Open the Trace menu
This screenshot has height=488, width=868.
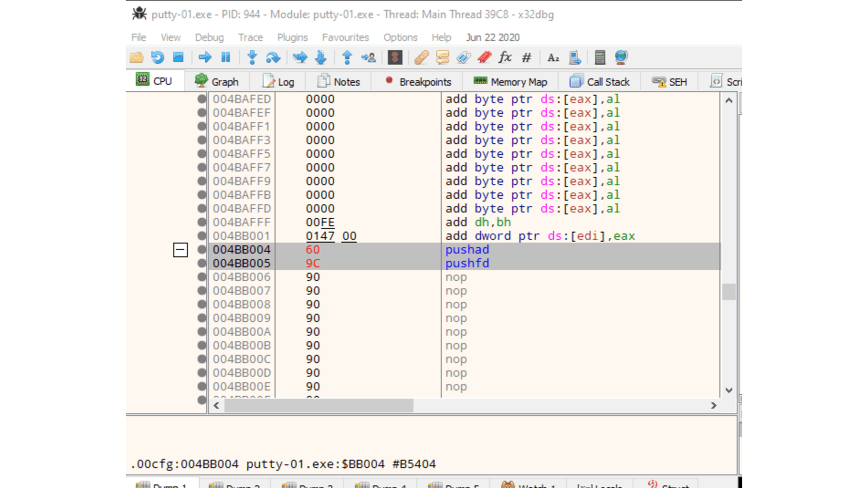(x=250, y=37)
